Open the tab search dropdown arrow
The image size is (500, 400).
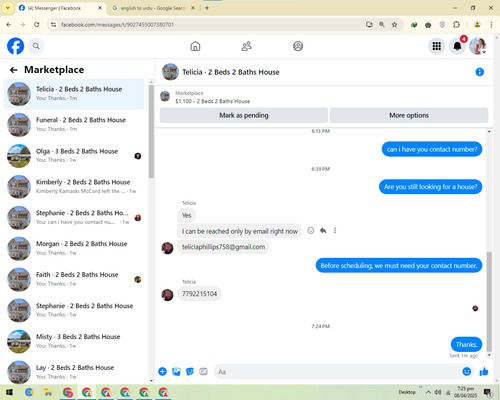point(7,8)
